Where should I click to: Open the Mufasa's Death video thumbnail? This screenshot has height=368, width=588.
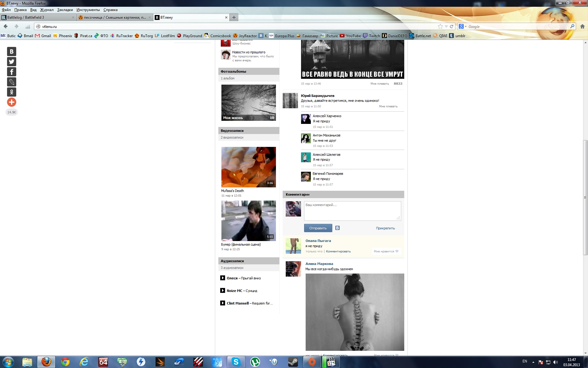(248, 167)
